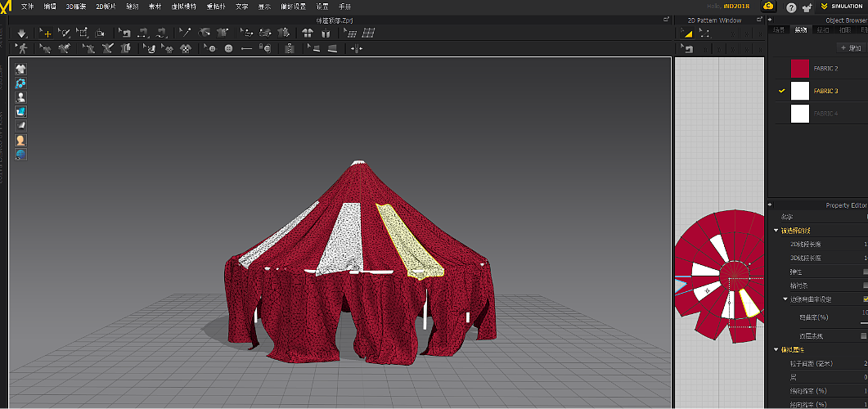
Task: Uncheck the 边缘弯曲率设定 checkbox
Action: [x=866, y=299]
